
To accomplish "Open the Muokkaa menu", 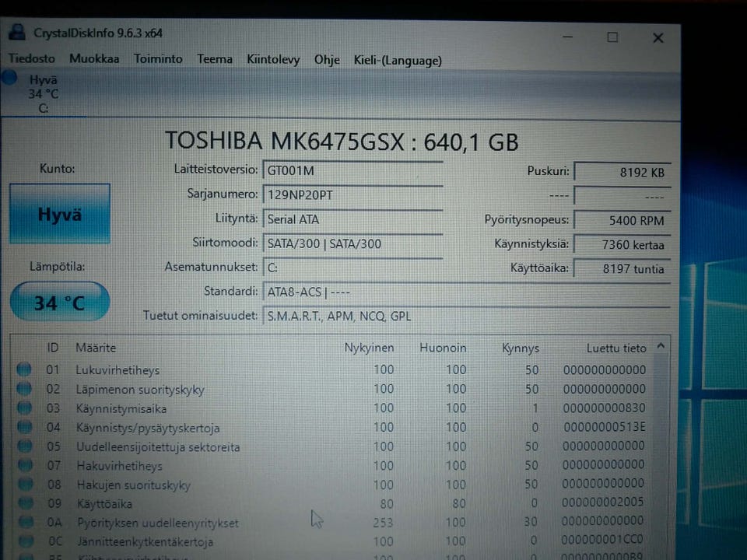I will tap(94, 58).
